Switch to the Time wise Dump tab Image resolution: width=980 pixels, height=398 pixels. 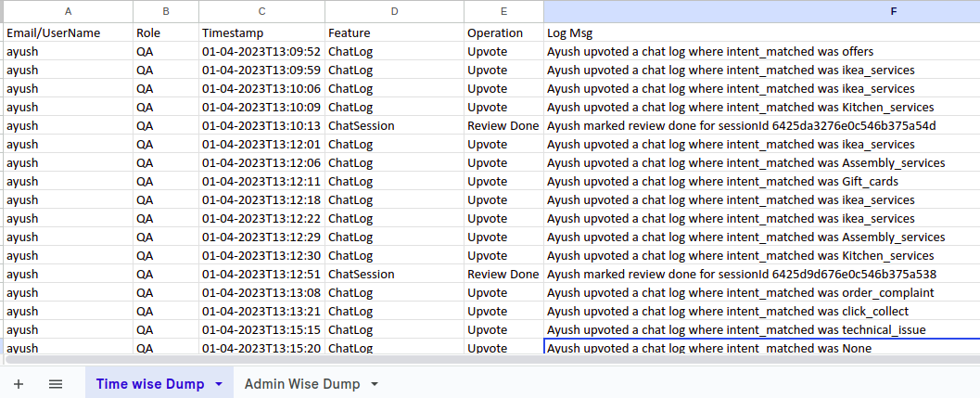point(149,384)
